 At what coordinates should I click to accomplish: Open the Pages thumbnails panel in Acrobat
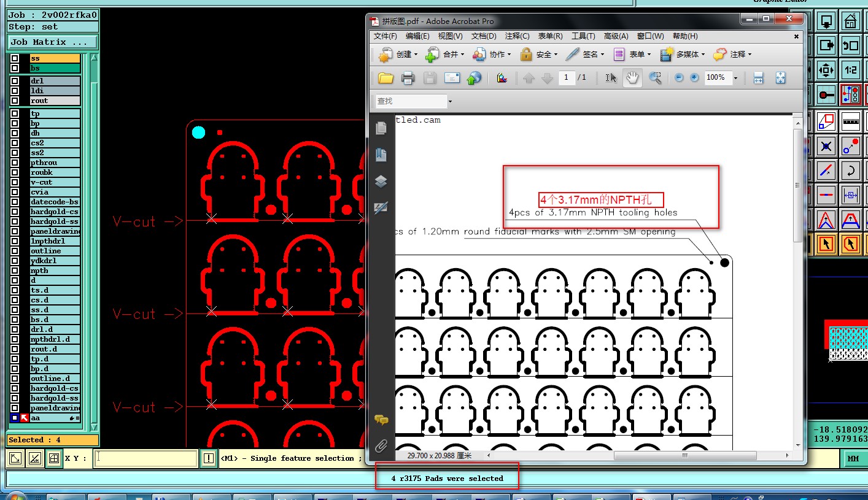click(381, 128)
